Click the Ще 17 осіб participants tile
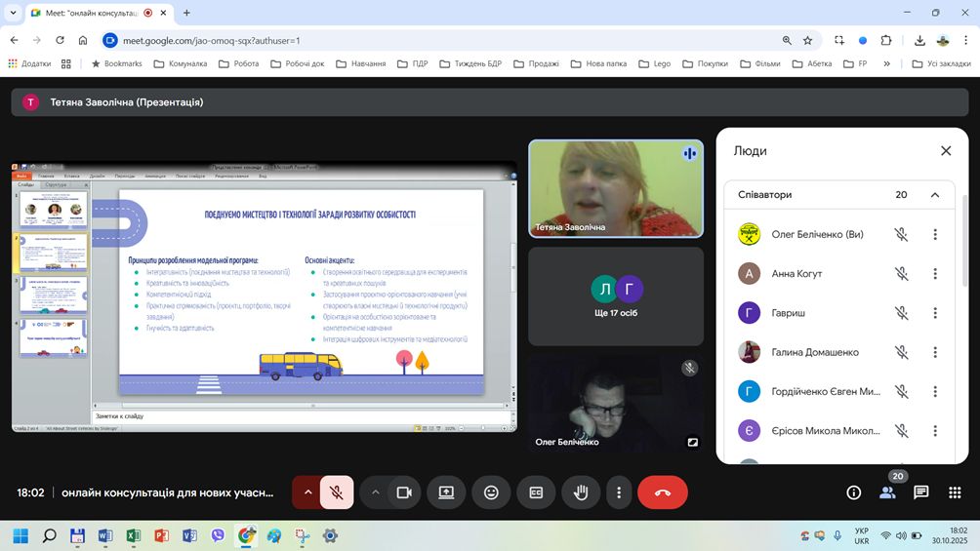980x551 pixels. point(615,295)
